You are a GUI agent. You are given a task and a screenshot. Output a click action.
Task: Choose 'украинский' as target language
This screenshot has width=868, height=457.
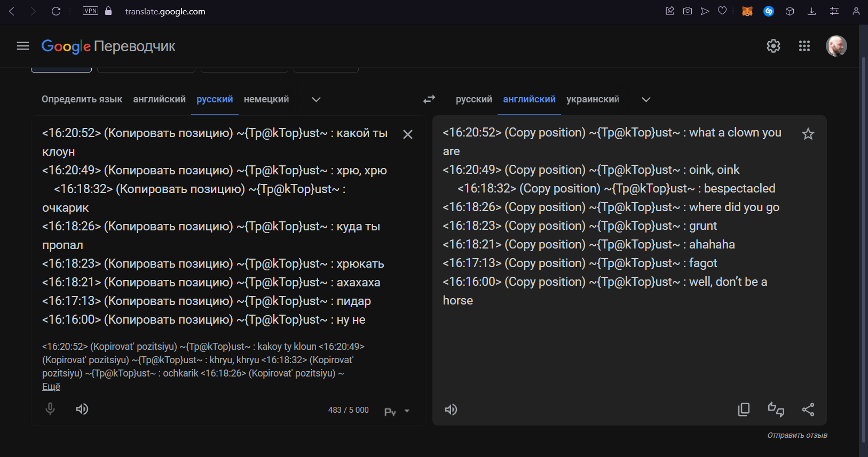593,100
